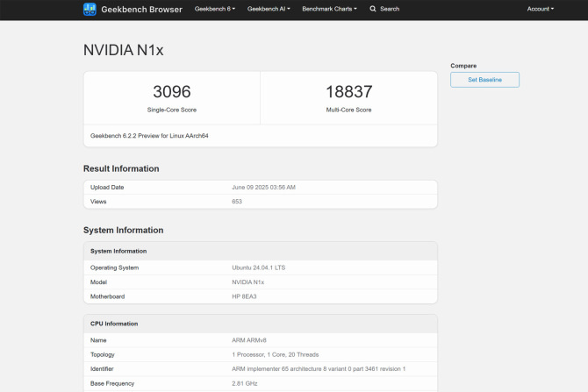Select the 18837 multi-core score
The width and height of the screenshot is (588, 392).
pyautogui.click(x=348, y=91)
